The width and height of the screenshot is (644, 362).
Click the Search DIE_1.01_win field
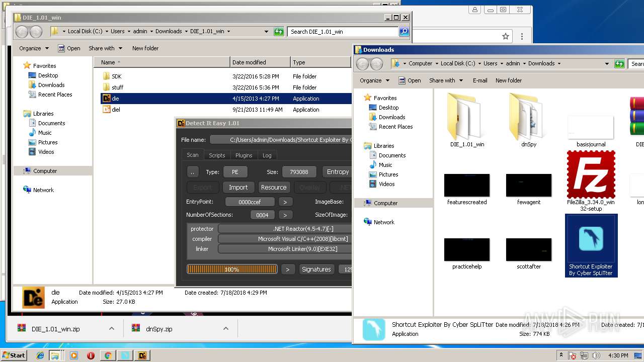pyautogui.click(x=343, y=32)
